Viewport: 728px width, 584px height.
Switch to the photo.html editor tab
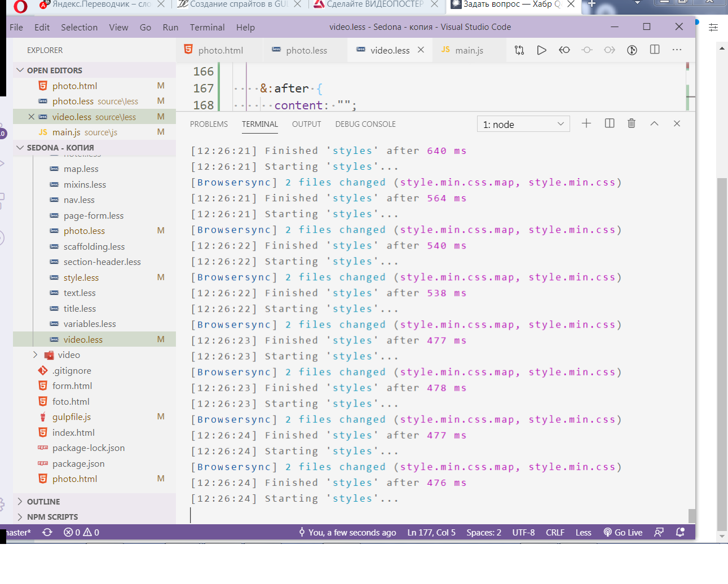(x=219, y=50)
